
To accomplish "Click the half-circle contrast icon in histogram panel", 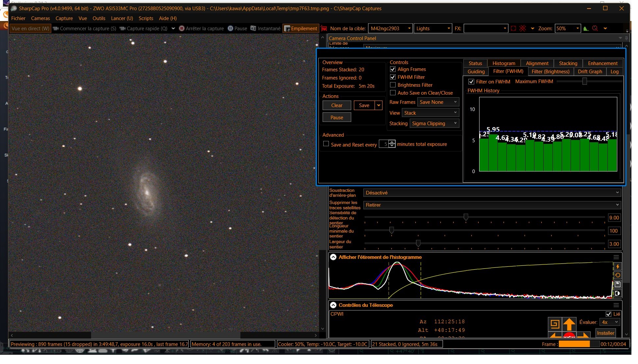I will (617, 293).
